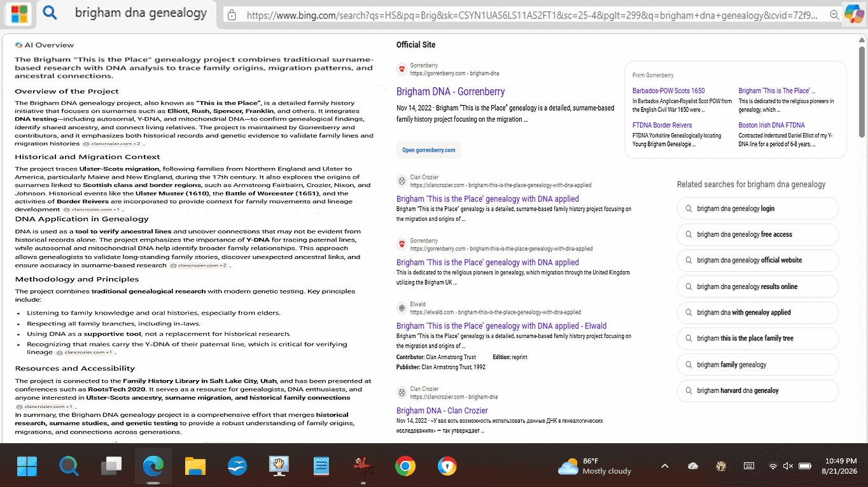Select related search 'brigham family genealogy'
868x487 pixels.
(x=758, y=365)
